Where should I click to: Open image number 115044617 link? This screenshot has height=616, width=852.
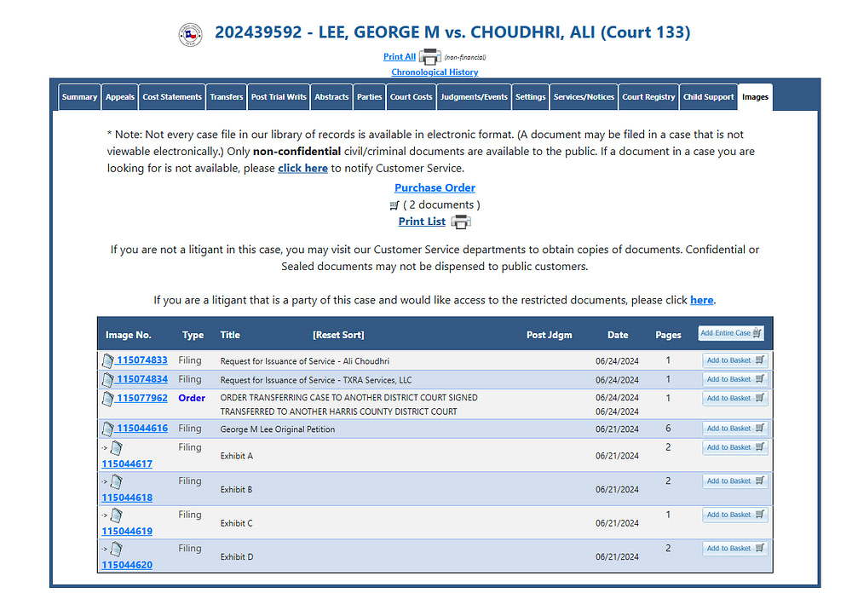click(x=127, y=464)
